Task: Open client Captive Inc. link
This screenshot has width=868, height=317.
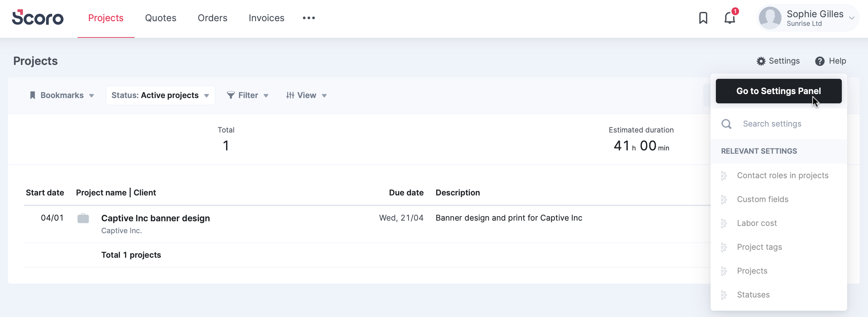Action: [x=121, y=231]
